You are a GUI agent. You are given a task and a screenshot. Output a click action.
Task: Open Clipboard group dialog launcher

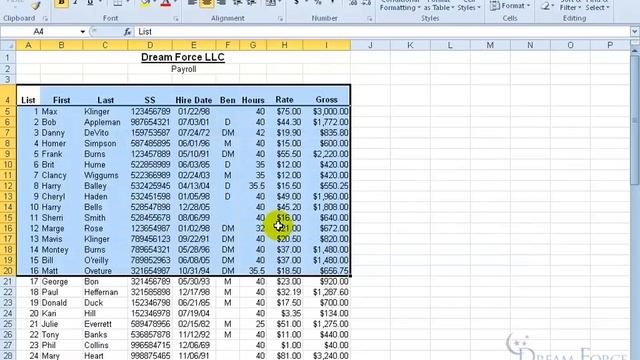click(45, 19)
